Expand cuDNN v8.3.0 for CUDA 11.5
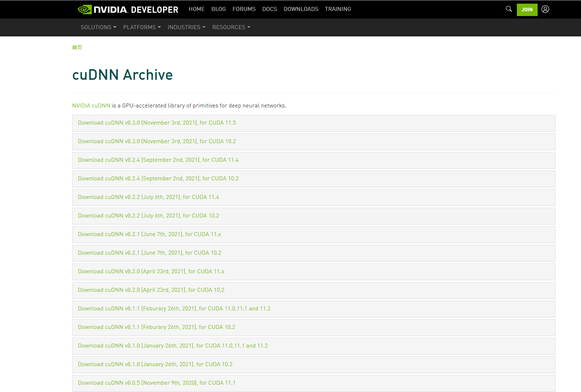This screenshot has width=581, height=392. (x=313, y=123)
